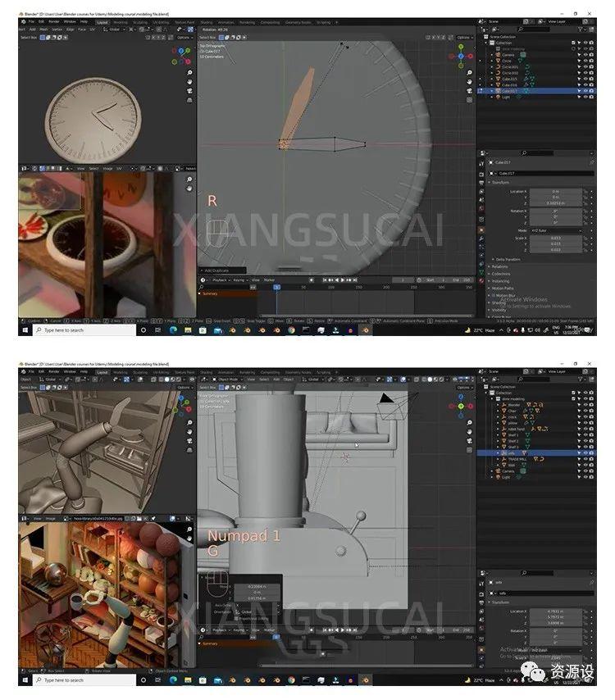615x700 pixels.
Task: Open Global orientation dropdown in upper window's left viewport
Action: pyautogui.click(x=113, y=30)
